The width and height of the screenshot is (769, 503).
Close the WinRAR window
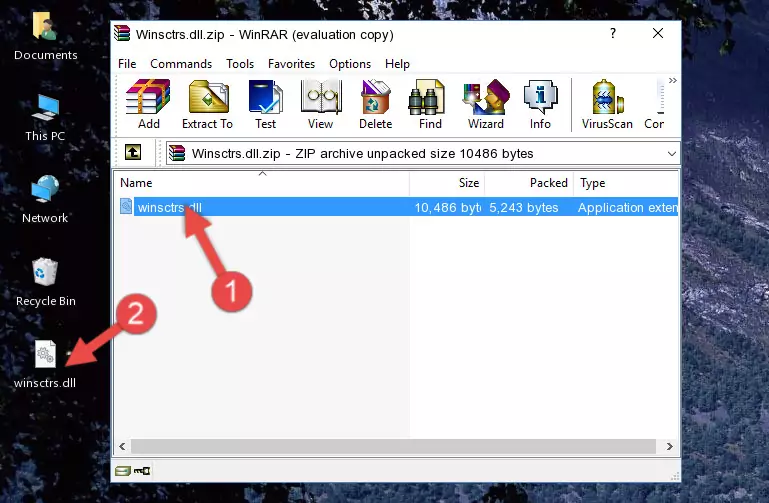(x=658, y=33)
